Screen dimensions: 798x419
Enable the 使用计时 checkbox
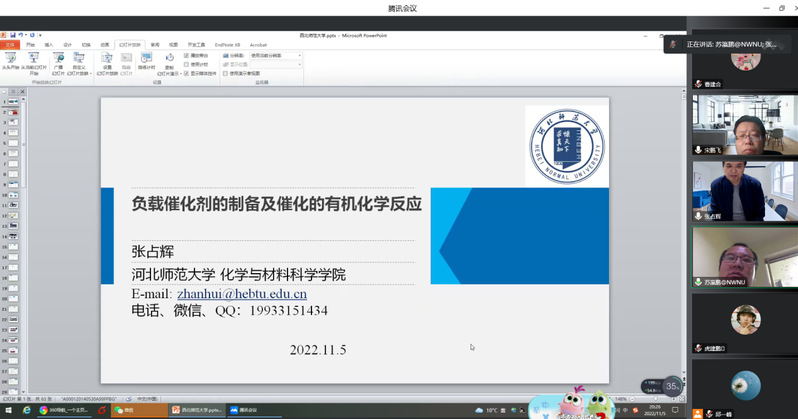point(186,64)
